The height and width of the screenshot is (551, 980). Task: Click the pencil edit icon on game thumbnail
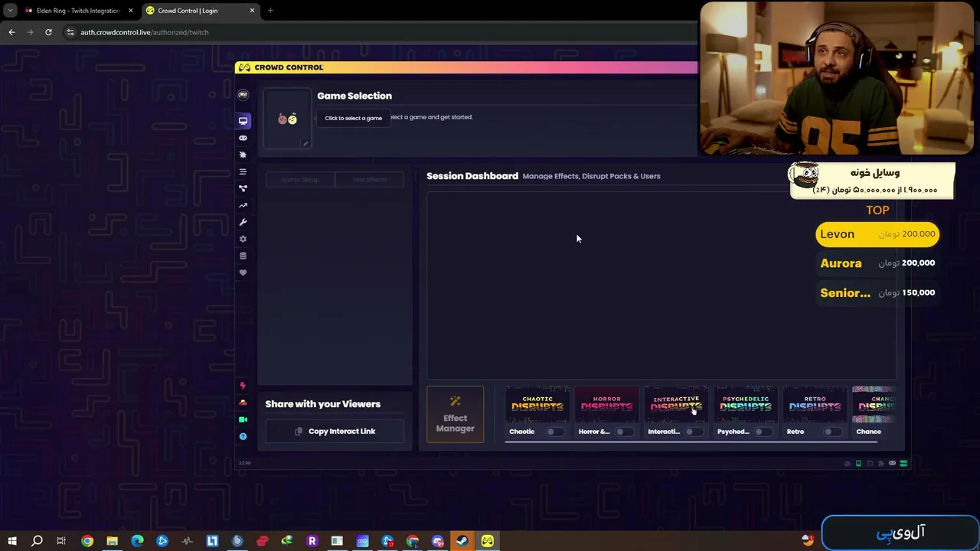[x=305, y=143]
